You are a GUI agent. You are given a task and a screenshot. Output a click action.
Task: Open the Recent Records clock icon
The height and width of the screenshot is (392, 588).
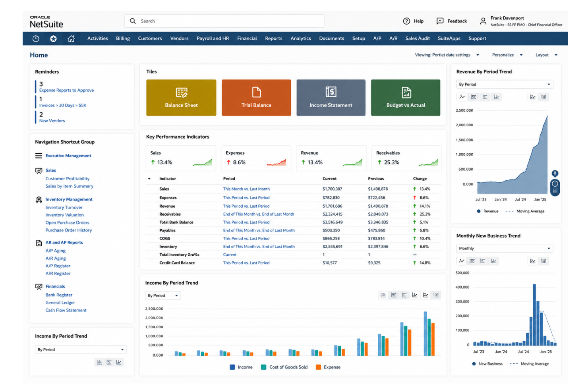coord(36,39)
